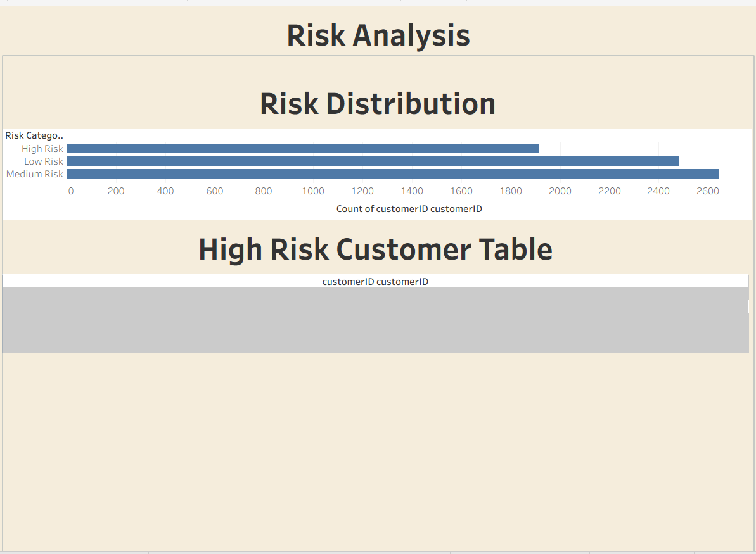Click the 'Risk Analysis' dashboard title
This screenshot has width=756, height=554.
coord(378,35)
